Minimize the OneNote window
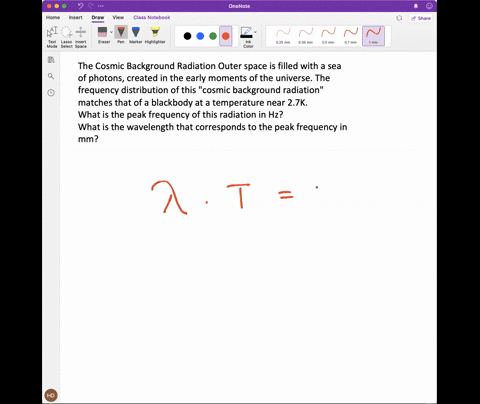Viewport: 480px width, 404px height. click(x=57, y=6)
